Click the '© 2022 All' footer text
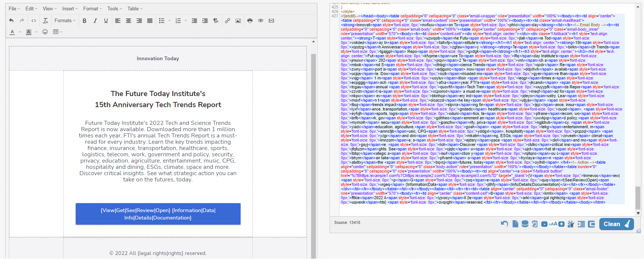 click(123, 253)
